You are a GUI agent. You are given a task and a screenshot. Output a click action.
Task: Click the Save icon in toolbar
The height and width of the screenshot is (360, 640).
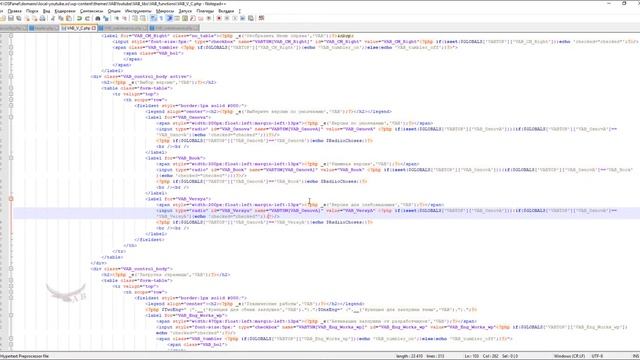pyautogui.click(x=11, y=18)
